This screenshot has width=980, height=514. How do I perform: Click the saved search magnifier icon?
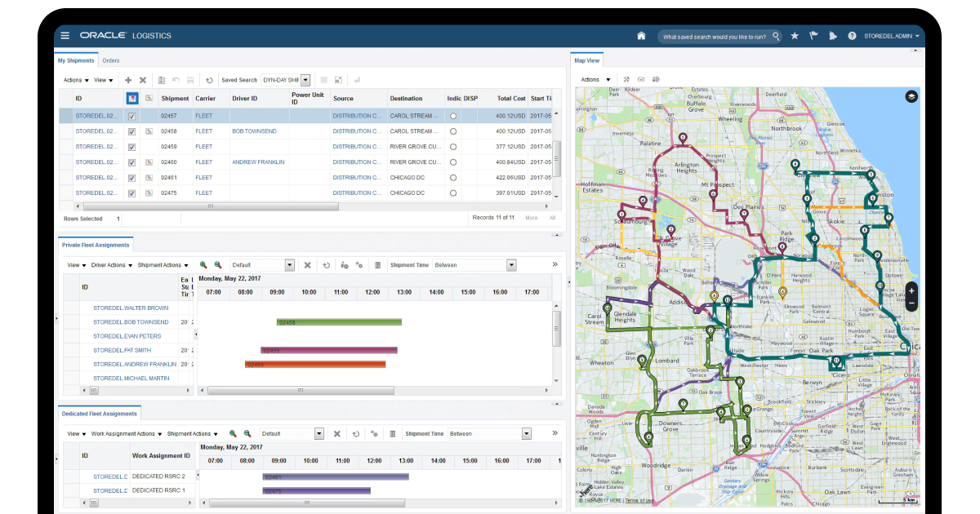[775, 36]
